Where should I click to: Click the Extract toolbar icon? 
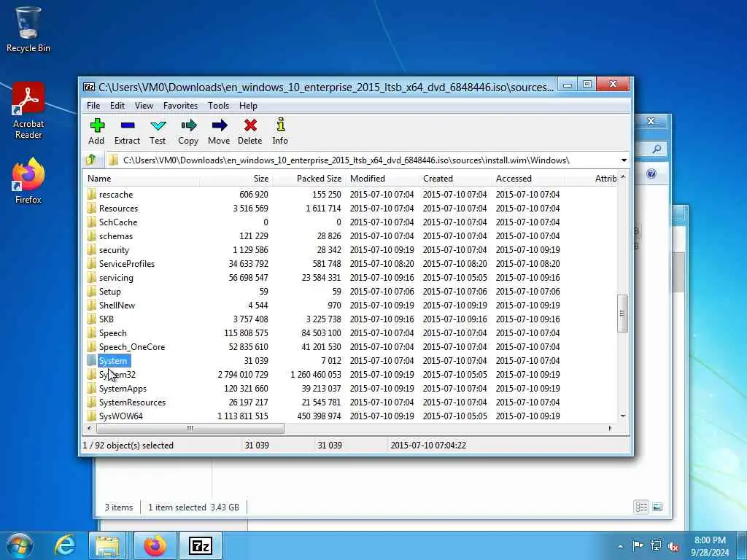[128, 125]
